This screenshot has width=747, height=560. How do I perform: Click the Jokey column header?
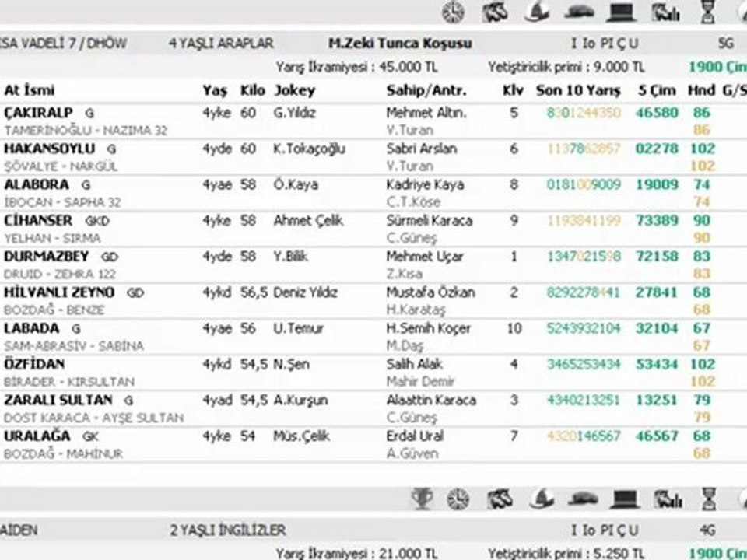[x=294, y=90]
